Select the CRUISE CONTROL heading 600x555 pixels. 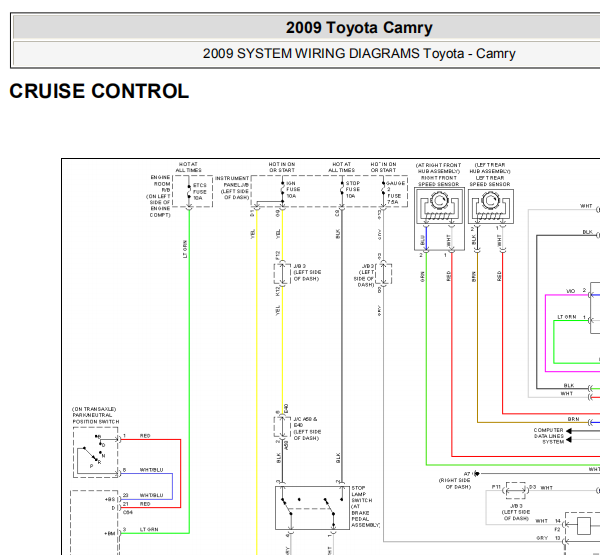click(x=99, y=91)
